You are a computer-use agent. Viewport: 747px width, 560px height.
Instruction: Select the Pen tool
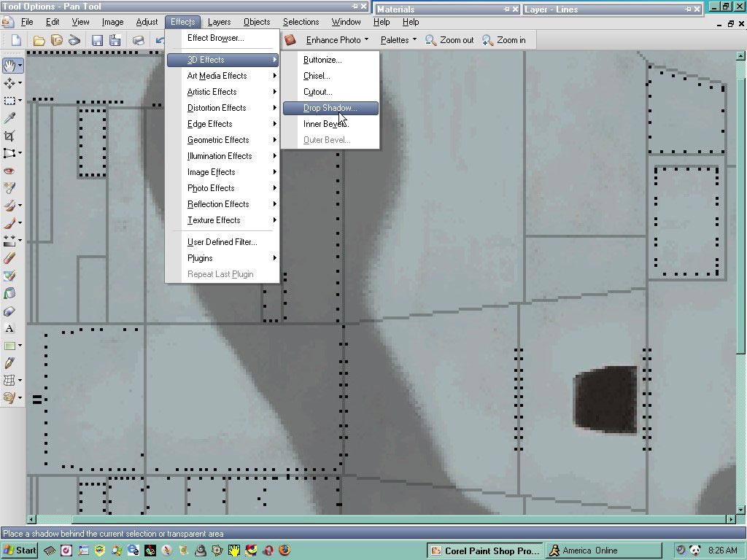point(9,363)
